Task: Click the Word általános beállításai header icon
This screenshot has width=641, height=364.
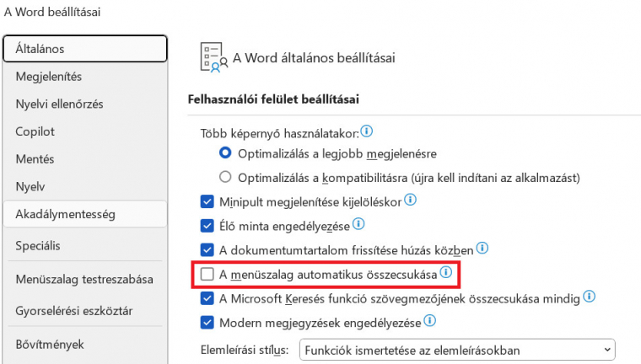Action: point(213,57)
